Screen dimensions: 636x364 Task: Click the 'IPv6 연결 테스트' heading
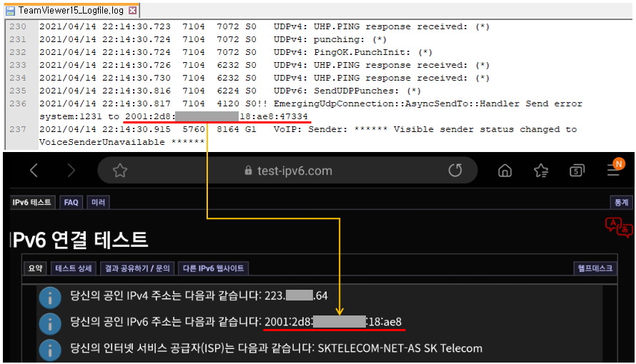click(79, 240)
